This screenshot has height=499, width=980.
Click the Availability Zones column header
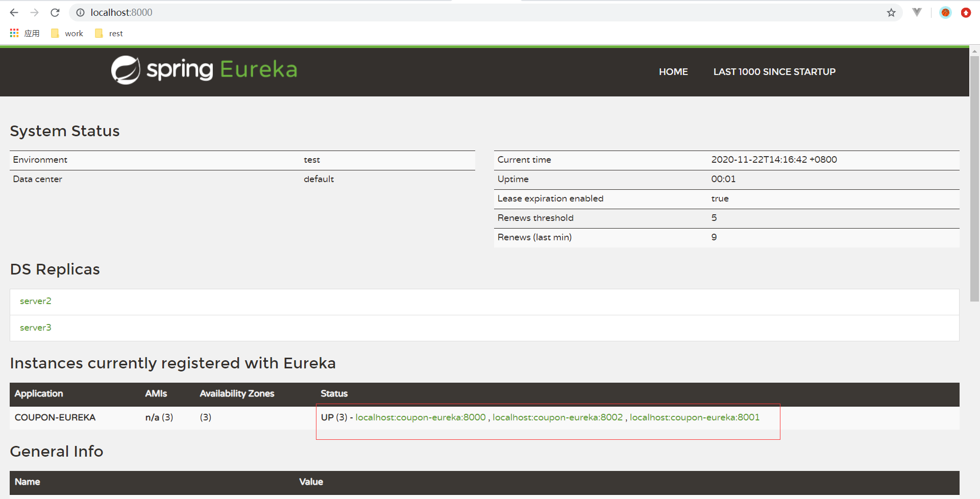click(x=237, y=394)
